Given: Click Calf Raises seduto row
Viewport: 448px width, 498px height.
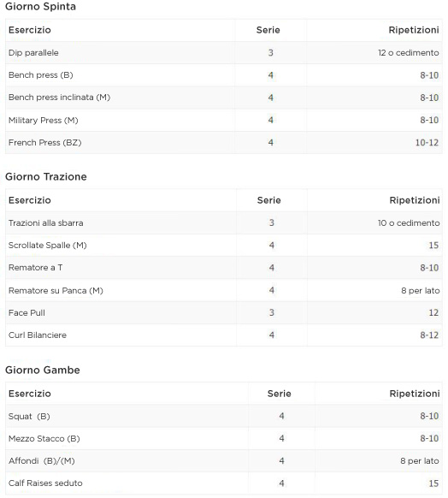Looking at the screenshot, I should (x=224, y=483).
